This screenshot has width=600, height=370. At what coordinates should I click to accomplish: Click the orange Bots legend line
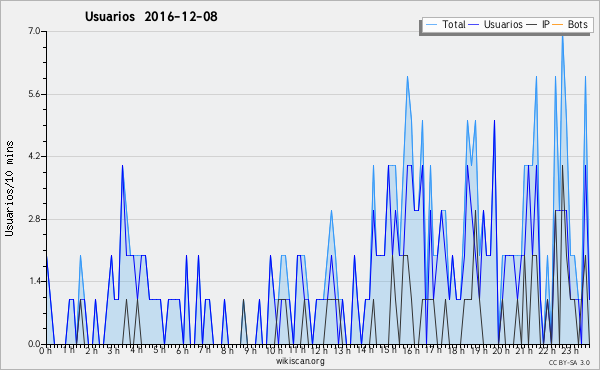tap(558, 25)
